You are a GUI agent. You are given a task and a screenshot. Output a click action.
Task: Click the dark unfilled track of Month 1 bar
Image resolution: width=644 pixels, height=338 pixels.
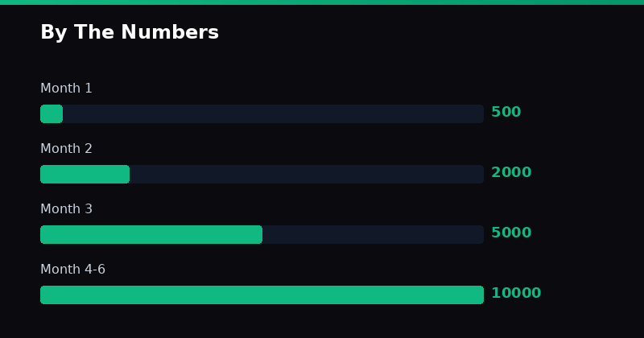click(x=274, y=113)
